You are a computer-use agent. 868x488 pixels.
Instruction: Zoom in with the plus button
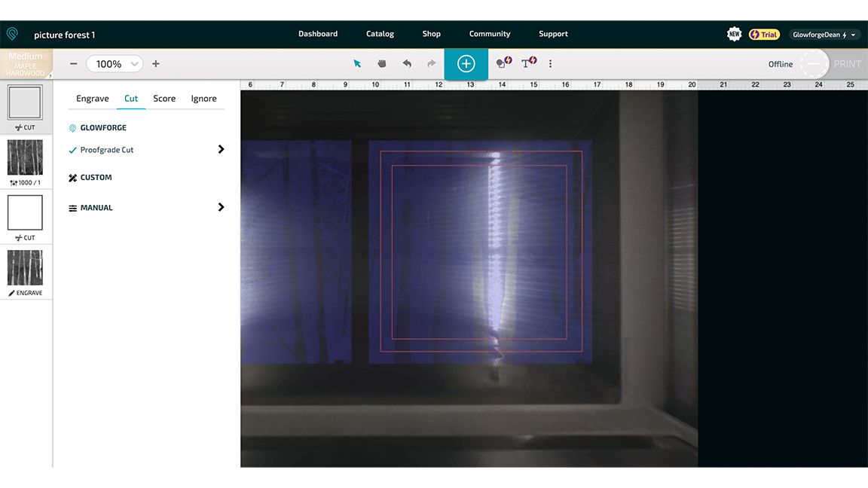coord(155,63)
